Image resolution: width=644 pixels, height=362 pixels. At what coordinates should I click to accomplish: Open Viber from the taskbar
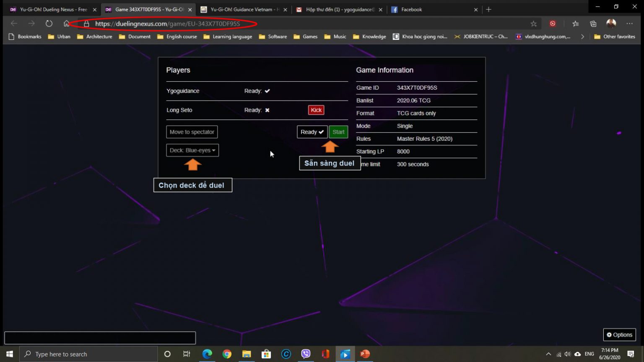coord(306,354)
